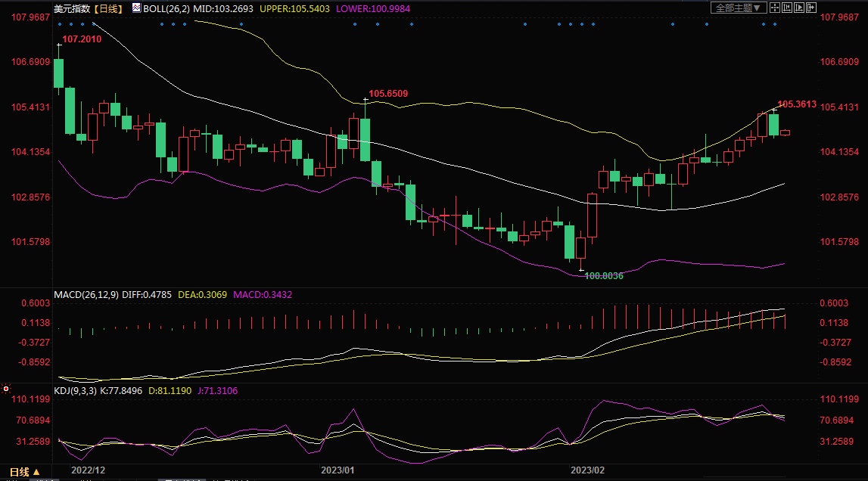Expand the 日线 period selector at bottom

pyautogui.click(x=20, y=472)
